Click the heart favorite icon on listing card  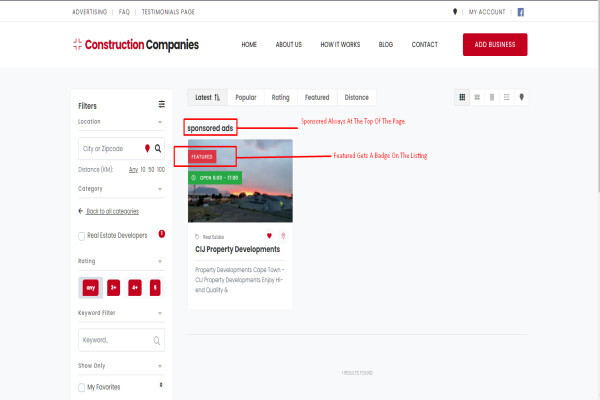[x=269, y=236]
